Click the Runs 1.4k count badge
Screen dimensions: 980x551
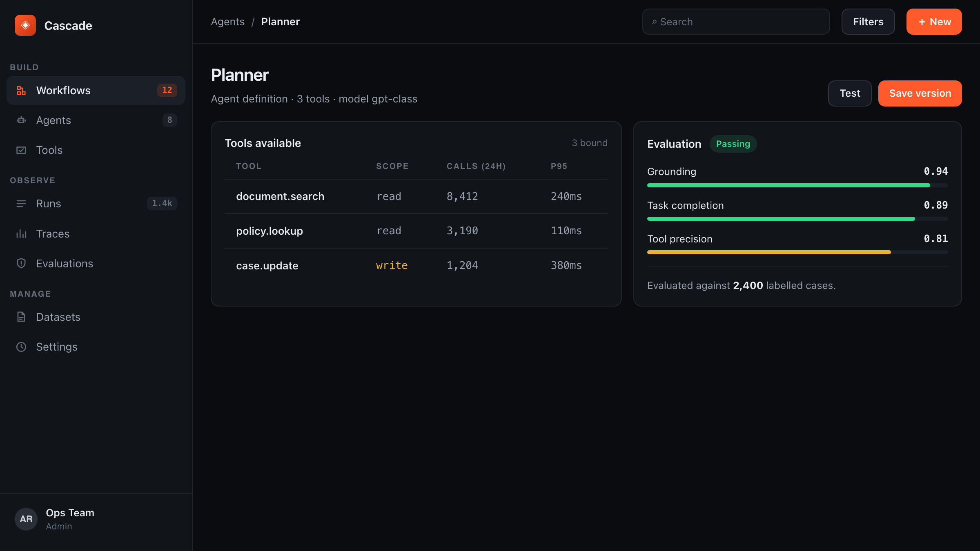click(162, 203)
